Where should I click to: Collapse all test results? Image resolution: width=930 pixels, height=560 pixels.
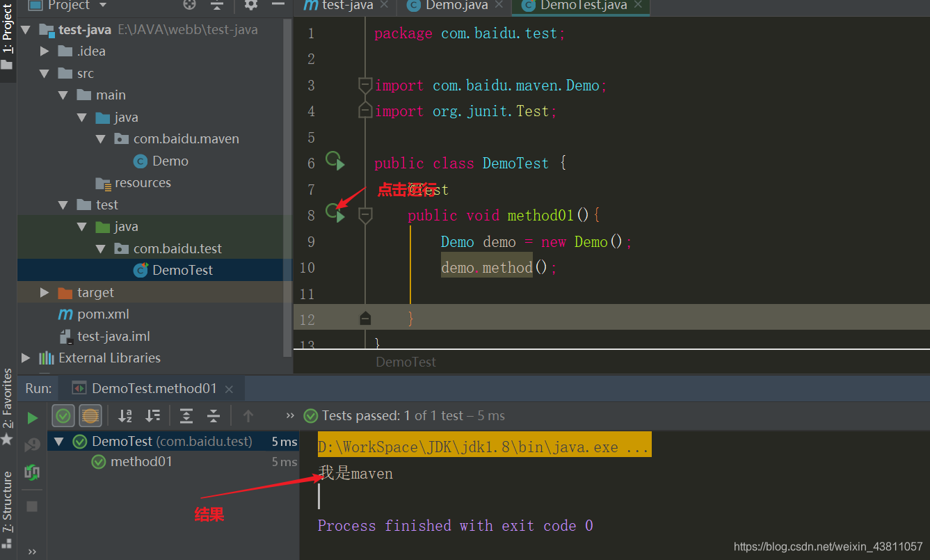214,416
